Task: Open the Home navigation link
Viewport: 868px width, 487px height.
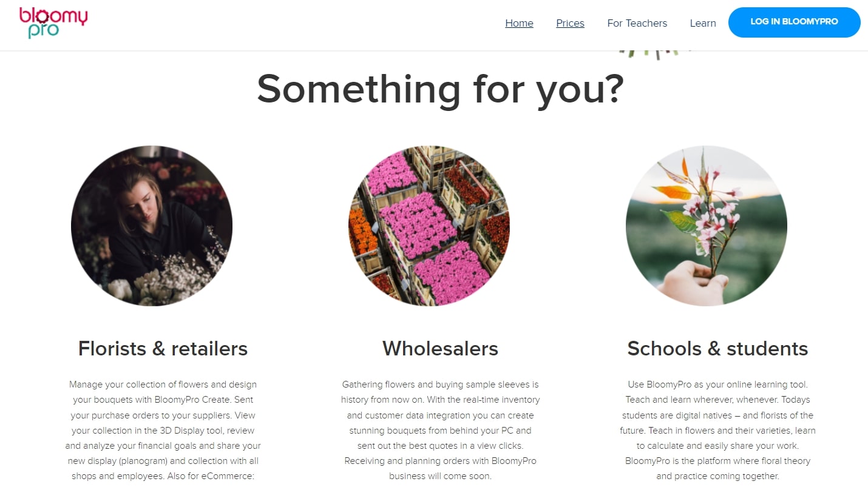Action: coord(519,23)
